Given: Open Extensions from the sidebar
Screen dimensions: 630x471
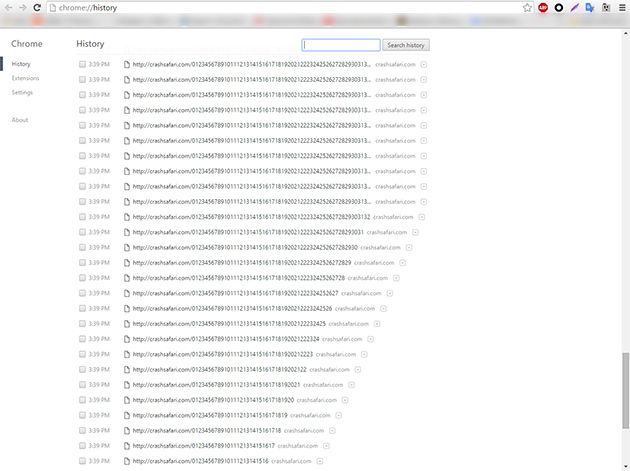Looking at the screenshot, I should point(25,78).
